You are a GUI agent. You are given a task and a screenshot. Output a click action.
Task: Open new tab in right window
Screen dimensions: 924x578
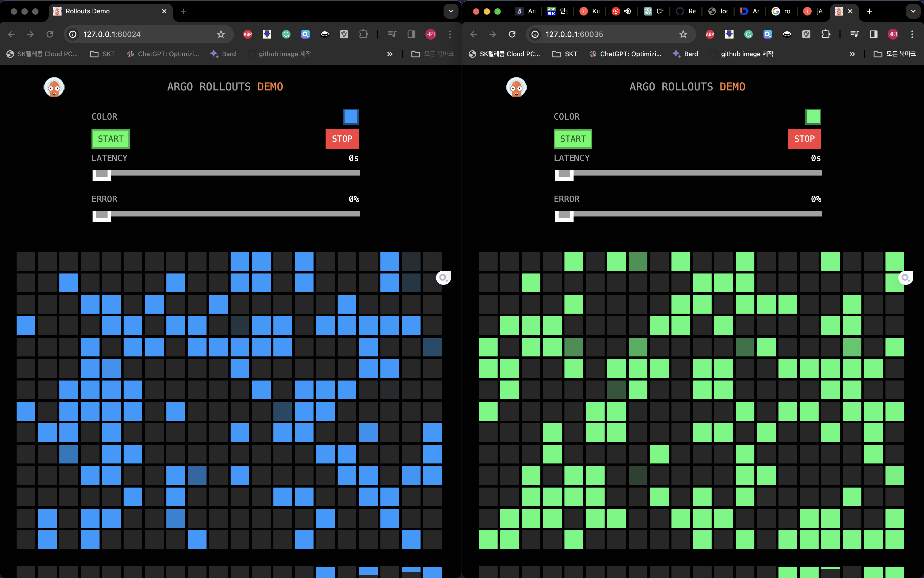point(869,12)
